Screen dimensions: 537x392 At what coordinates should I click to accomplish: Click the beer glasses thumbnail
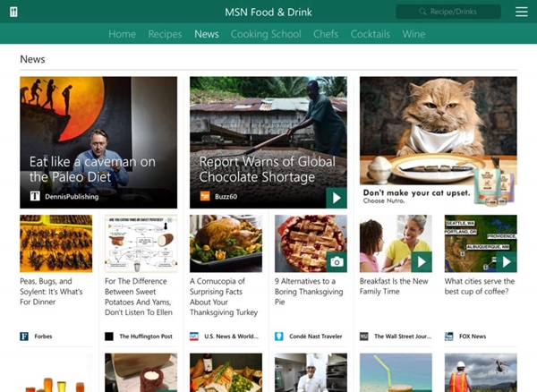coord(55,372)
